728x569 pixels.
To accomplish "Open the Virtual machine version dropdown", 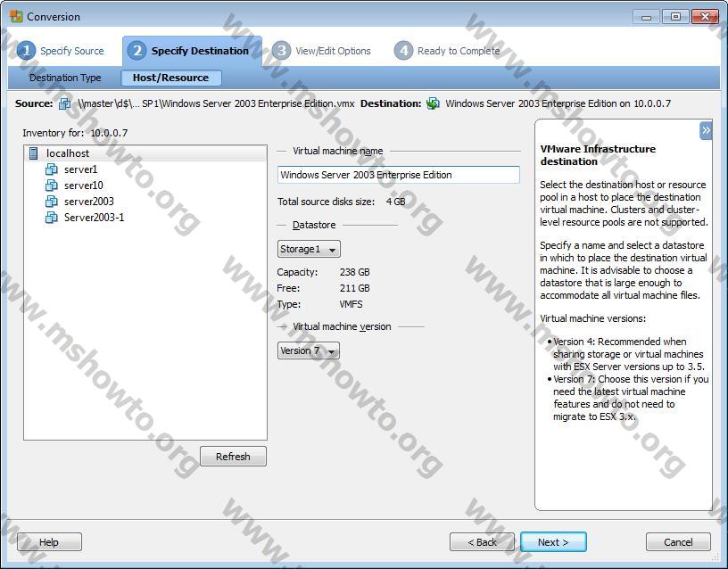I will click(x=309, y=350).
